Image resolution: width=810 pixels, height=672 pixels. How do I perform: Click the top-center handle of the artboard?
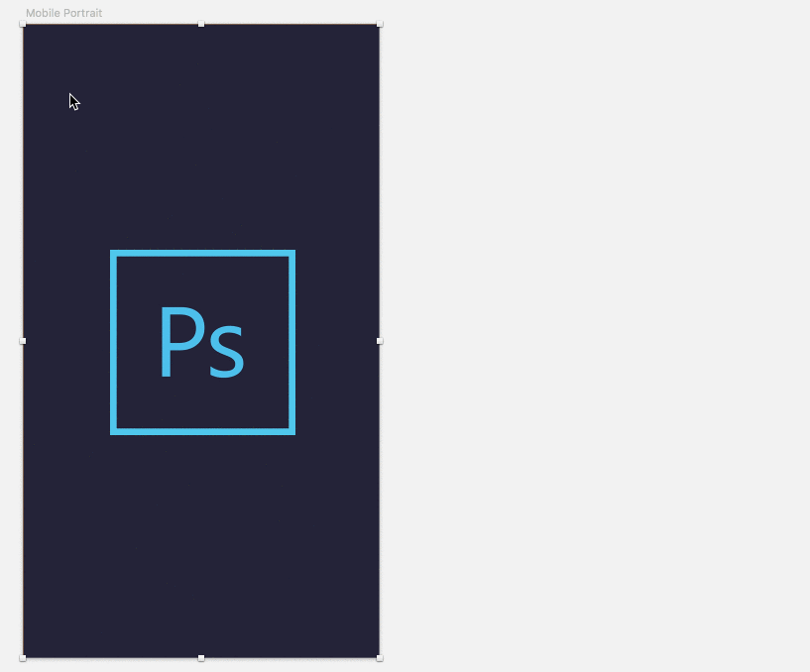[x=201, y=24]
